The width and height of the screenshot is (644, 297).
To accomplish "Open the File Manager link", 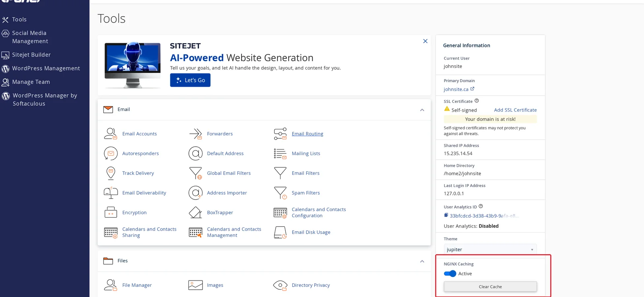I will (137, 285).
